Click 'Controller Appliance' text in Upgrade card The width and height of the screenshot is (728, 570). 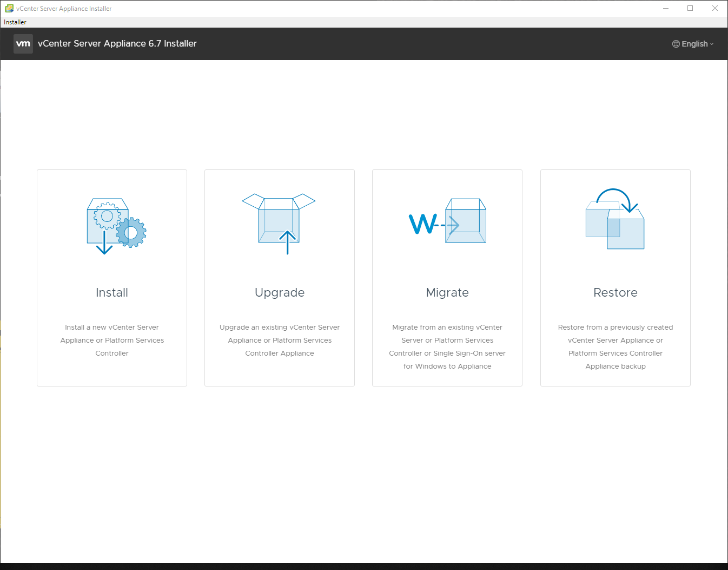(280, 353)
